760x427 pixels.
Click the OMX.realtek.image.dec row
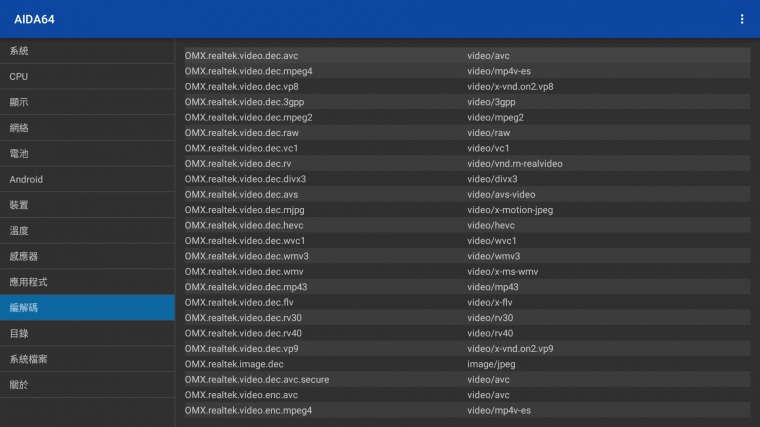coord(467,364)
